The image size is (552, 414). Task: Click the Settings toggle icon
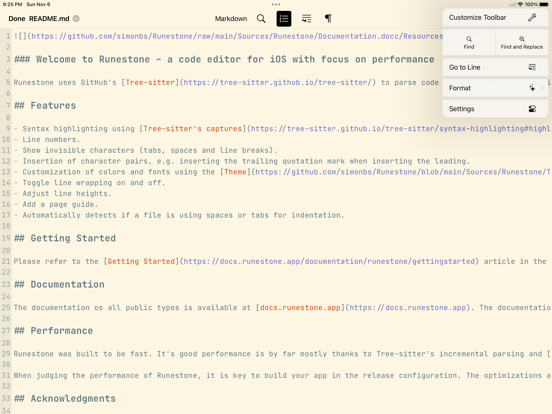532,109
